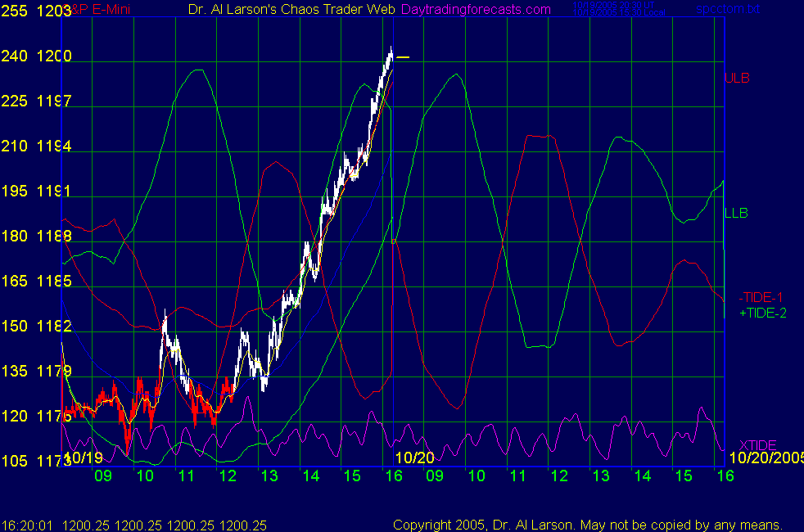Click the white price bars peak near 1200
The height and width of the screenshot is (532, 804).
pyautogui.click(x=391, y=54)
